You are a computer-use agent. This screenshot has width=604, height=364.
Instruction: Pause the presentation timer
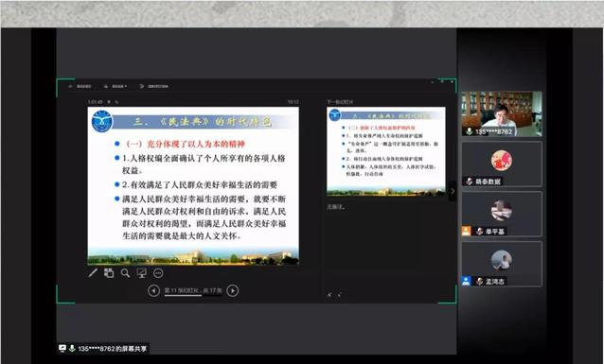point(109,102)
